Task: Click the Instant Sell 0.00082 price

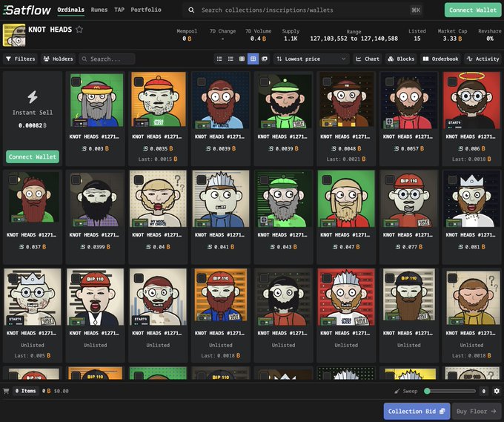Action: tap(33, 125)
